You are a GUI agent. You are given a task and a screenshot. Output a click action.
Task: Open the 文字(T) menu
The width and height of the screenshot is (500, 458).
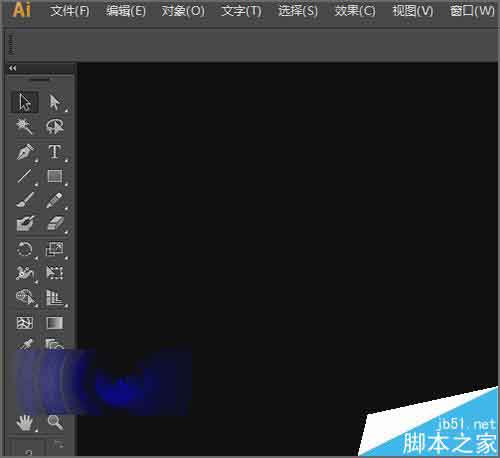point(241,11)
